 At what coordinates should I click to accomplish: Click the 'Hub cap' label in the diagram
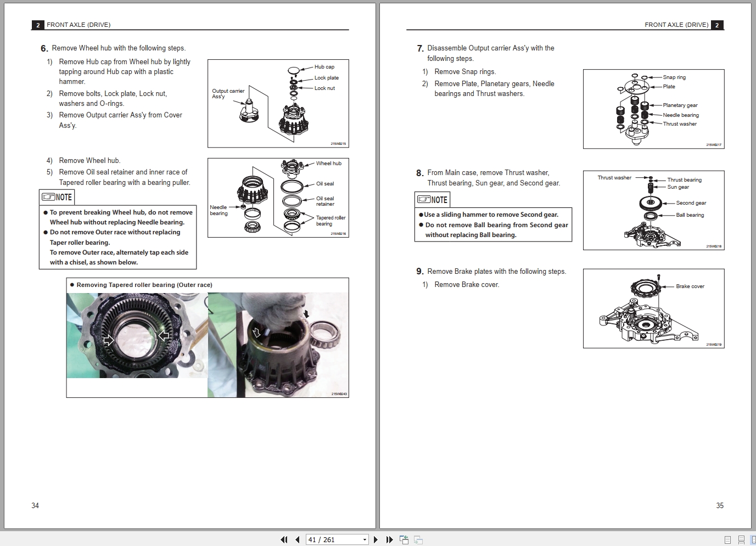[x=324, y=67]
